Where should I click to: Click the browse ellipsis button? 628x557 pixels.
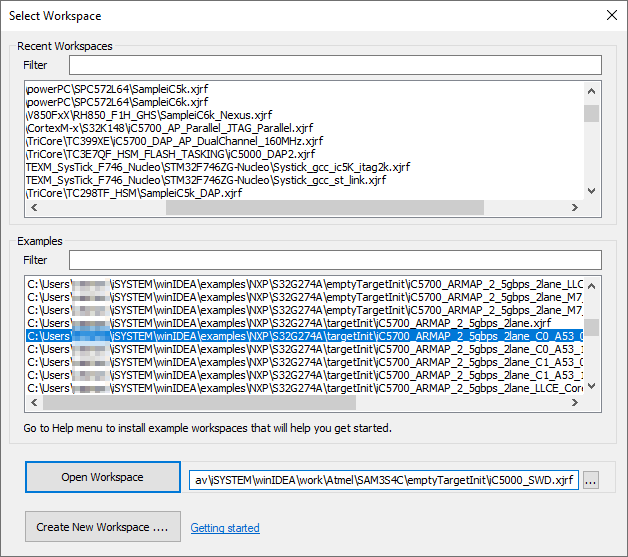[x=592, y=478]
